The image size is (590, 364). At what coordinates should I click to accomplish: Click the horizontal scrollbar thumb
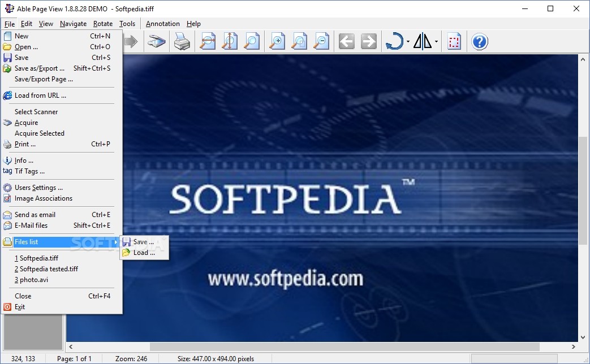[344, 346]
